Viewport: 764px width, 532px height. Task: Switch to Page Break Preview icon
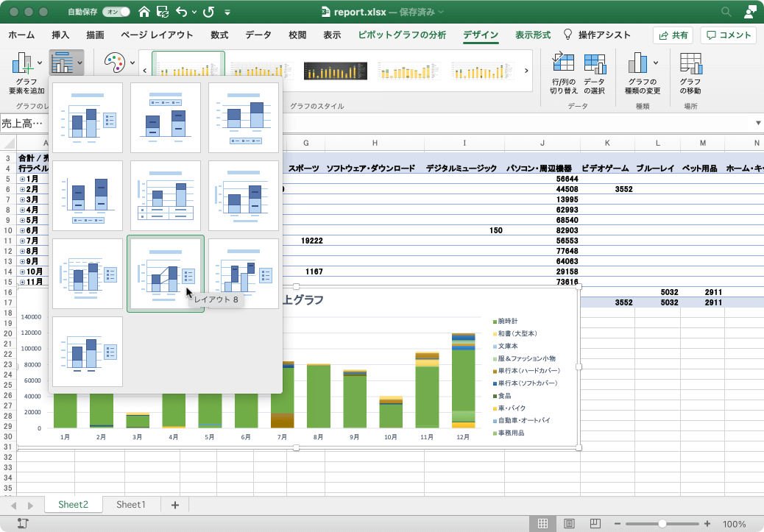pos(595,524)
